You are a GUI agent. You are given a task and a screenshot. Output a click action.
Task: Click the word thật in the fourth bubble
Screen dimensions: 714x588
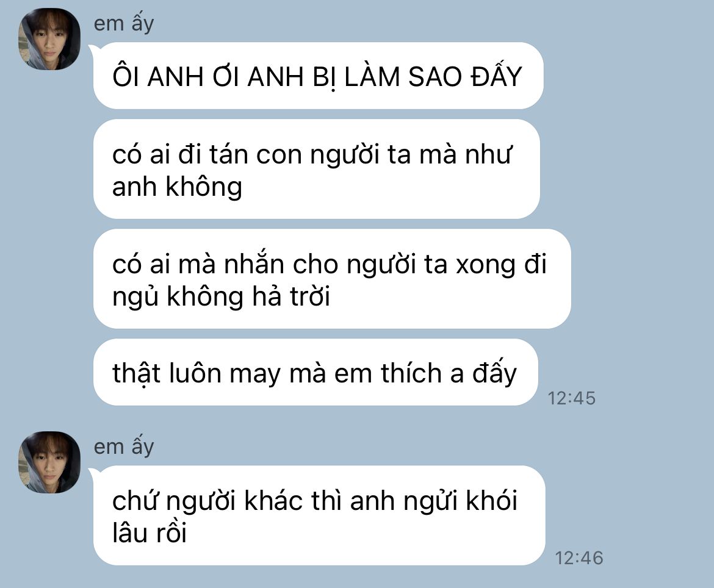pos(137,374)
